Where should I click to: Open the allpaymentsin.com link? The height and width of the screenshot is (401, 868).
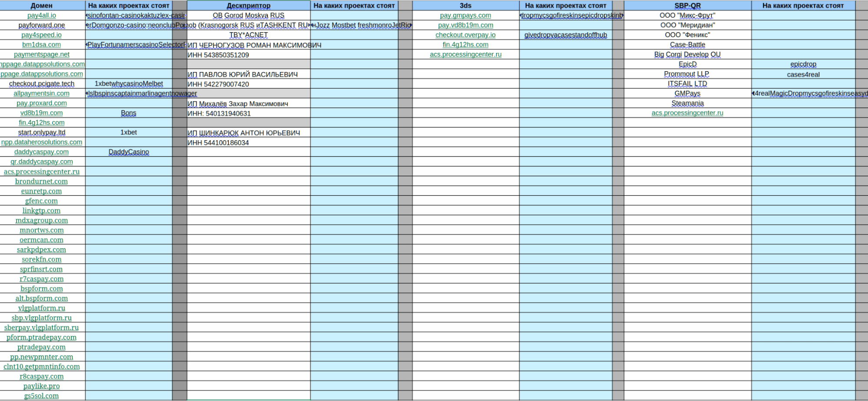pos(42,94)
